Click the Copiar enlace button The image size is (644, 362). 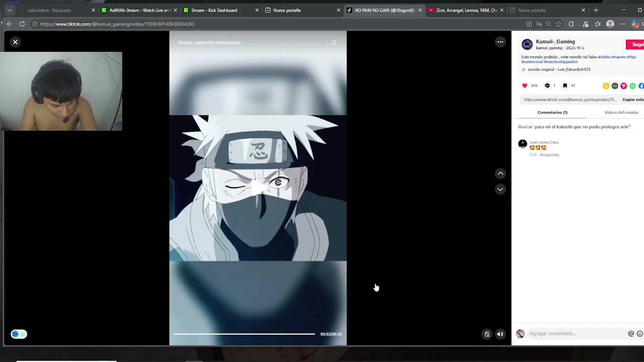point(633,100)
